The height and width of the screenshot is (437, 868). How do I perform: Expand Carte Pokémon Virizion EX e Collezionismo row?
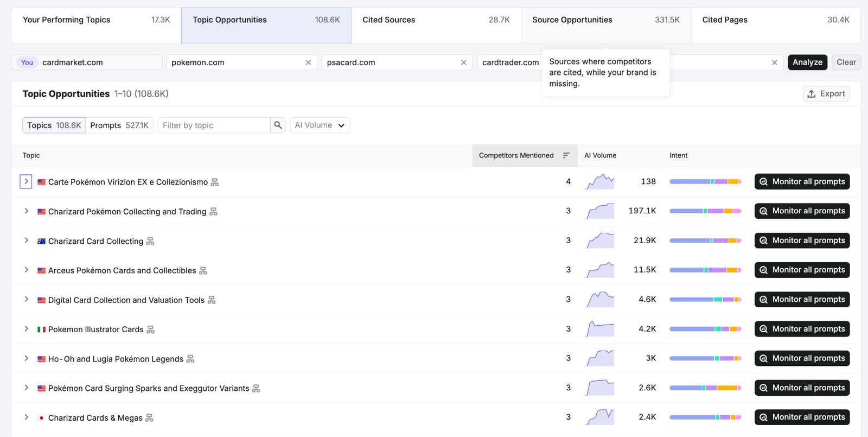tap(26, 181)
